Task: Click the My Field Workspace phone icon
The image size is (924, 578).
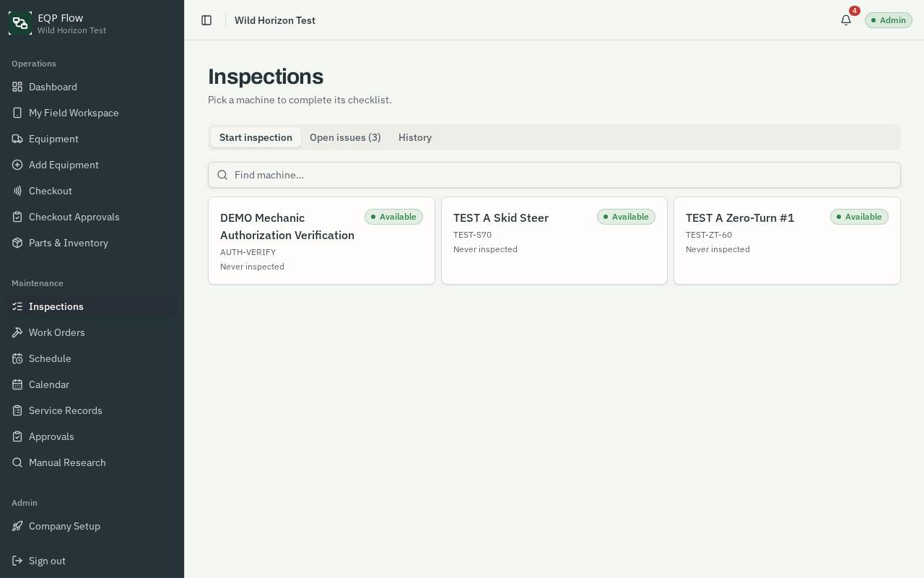Action: (17, 113)
